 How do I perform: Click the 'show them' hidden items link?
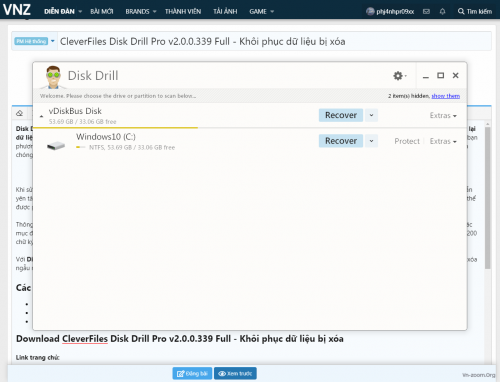point(446,96)
